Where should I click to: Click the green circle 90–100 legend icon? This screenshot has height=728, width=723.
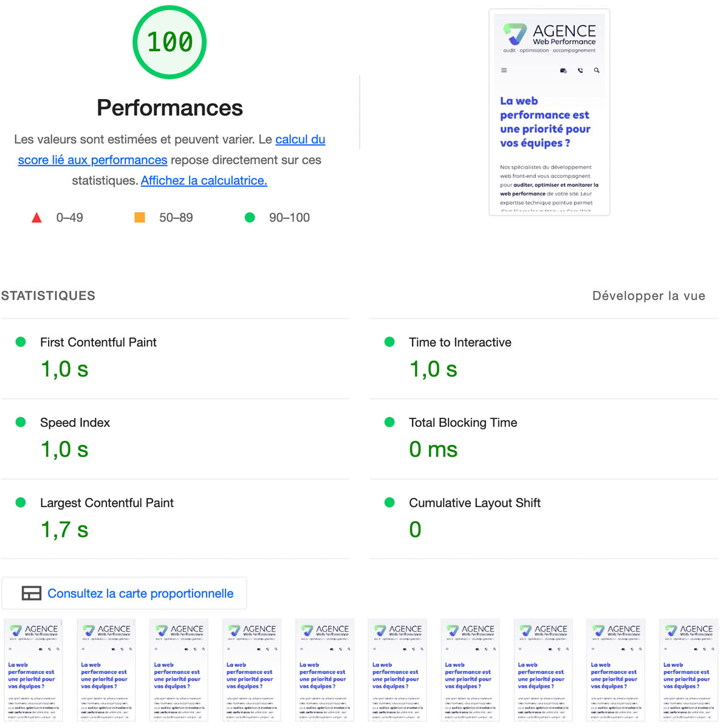click(250, 217)
